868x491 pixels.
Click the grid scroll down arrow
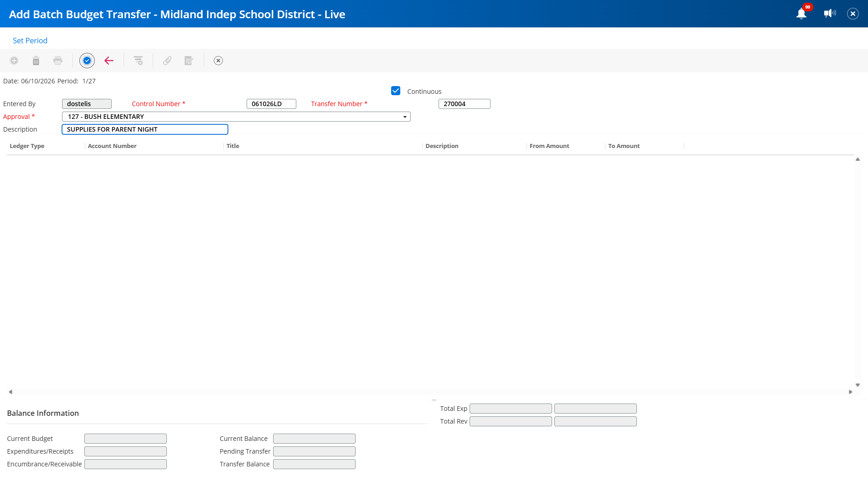pos(858,385)
